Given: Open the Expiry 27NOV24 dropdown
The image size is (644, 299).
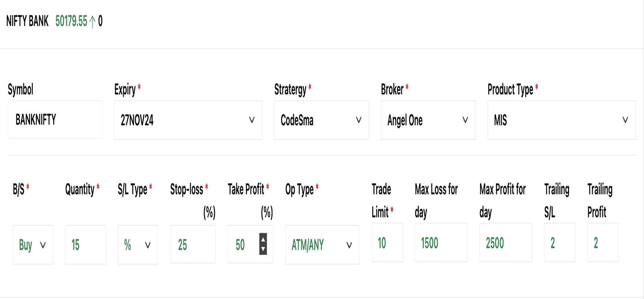Looking at the screenshot, I should click(x=188, y=120).
